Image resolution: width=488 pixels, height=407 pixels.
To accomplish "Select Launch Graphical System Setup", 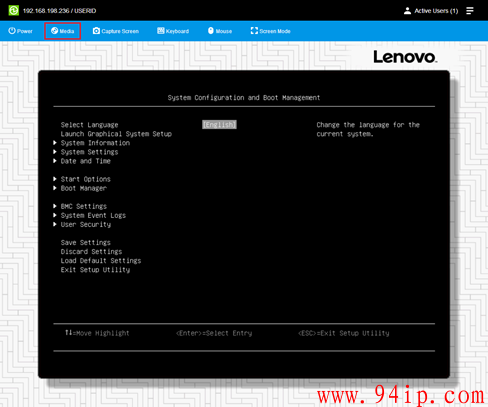I will 116,134.
